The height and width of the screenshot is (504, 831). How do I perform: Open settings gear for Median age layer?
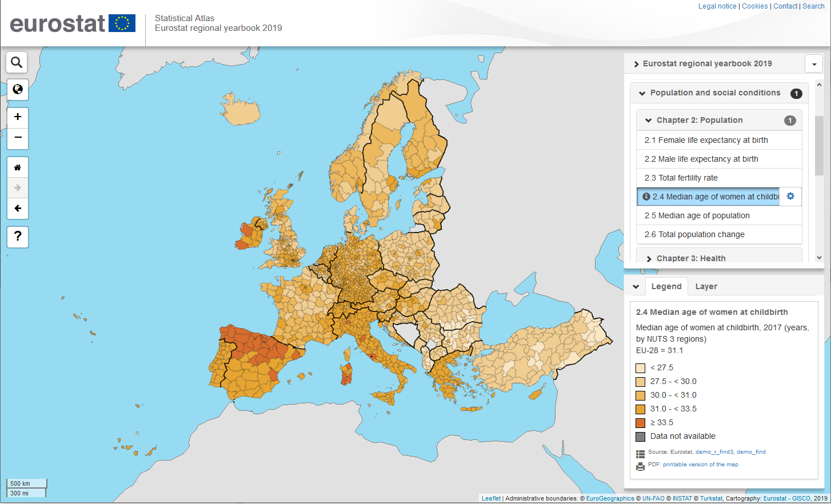(x=790, y=196)
